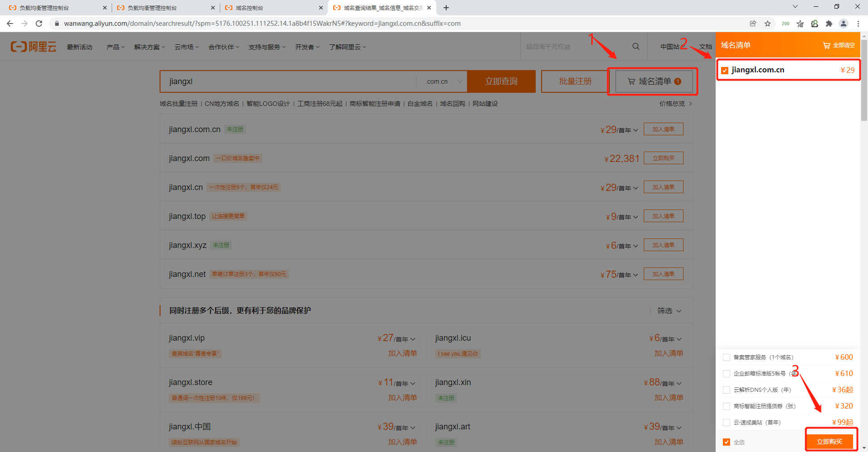Add jiangxl.xin to the list
Screen dimensions: 868x452
click(x=669, y=398)
